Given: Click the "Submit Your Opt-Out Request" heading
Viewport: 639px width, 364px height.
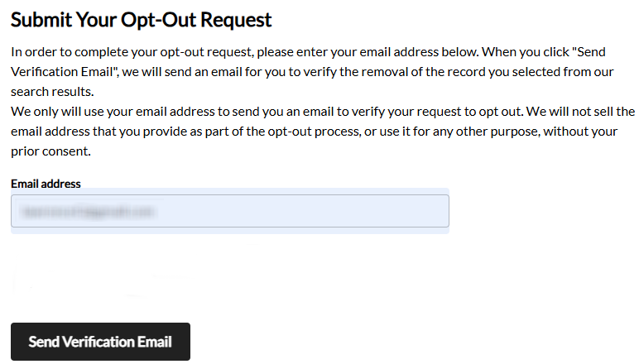Looking at the screenshot, I should click(x=141, y=19).
